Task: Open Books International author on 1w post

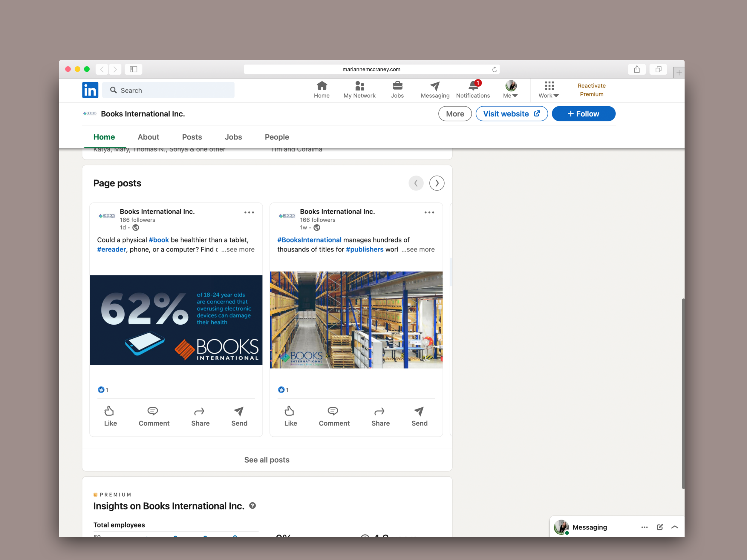Action: [x=337, y=212]
